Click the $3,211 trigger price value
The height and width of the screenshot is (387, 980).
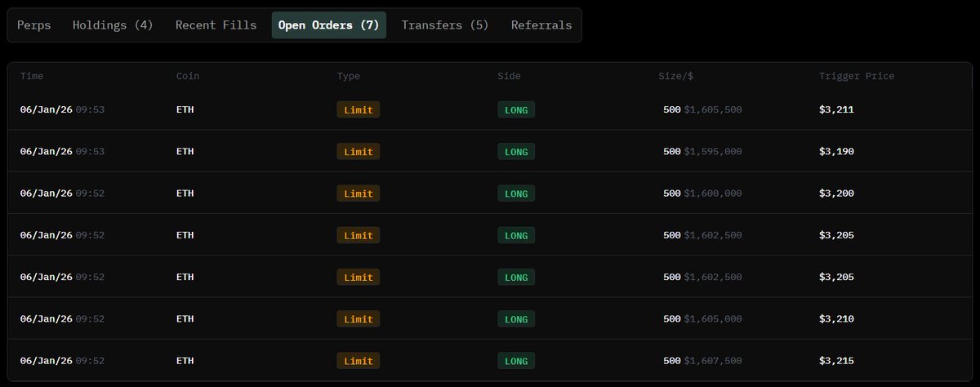pos(836,109)
